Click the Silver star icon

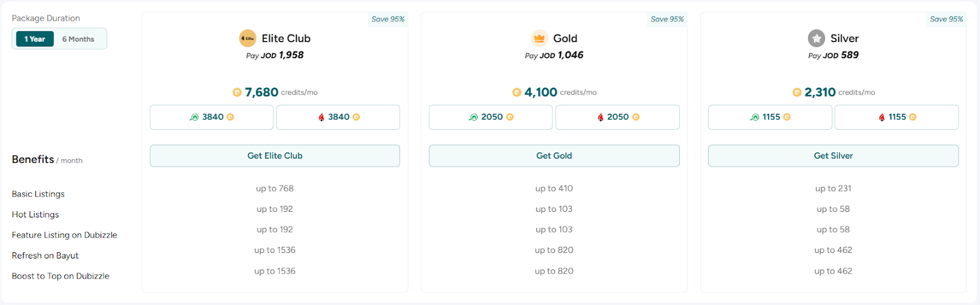[x=816, y=39]
